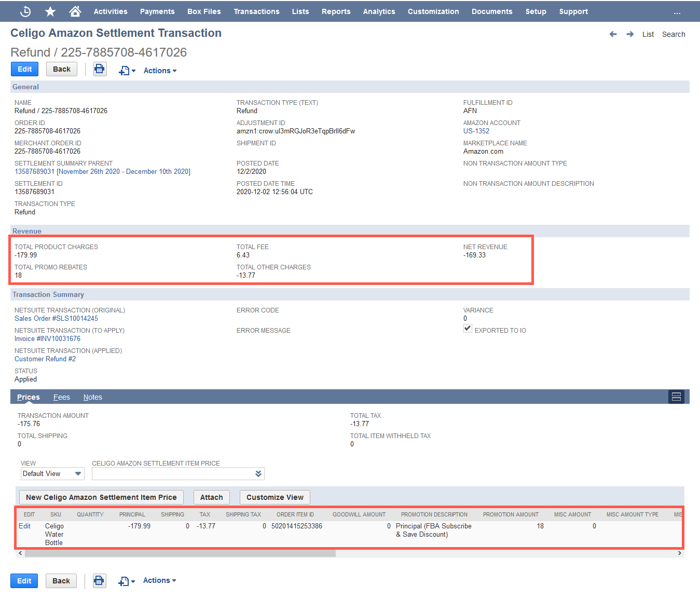700x599 pixels.
Task: Open the navigation overflow ellipsis menu
Action: [677, 12]
